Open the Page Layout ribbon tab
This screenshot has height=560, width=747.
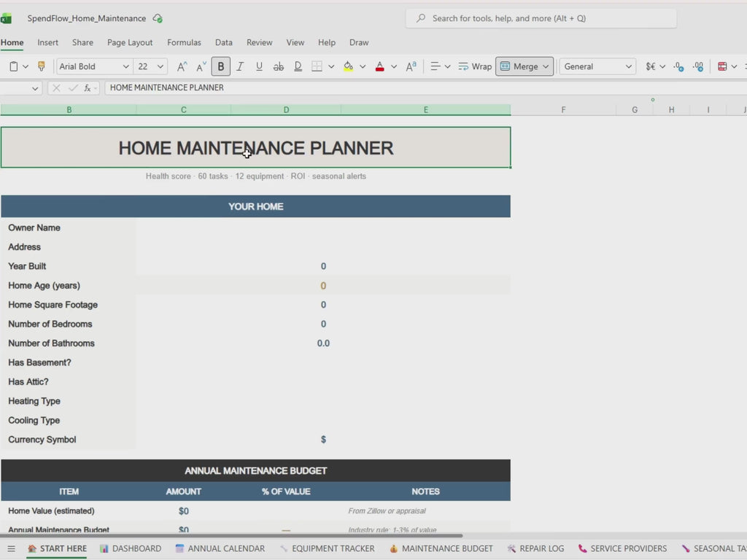pos(130,42)
